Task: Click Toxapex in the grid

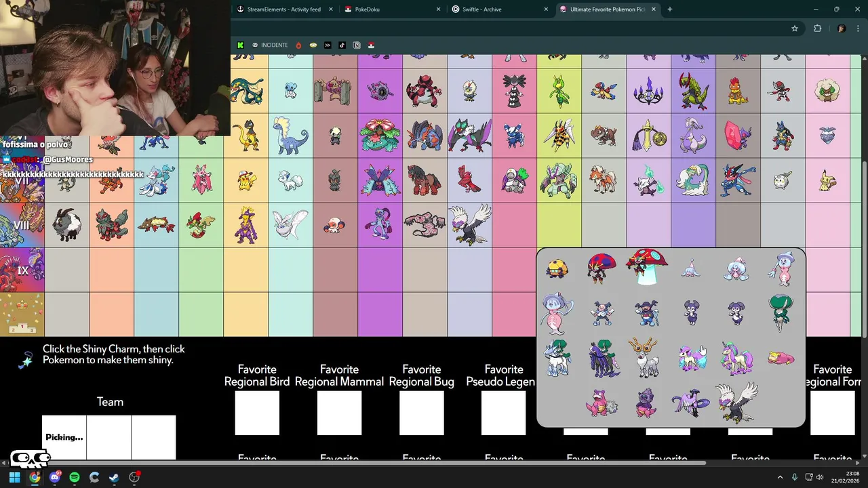Action: [x=380, y=180]
